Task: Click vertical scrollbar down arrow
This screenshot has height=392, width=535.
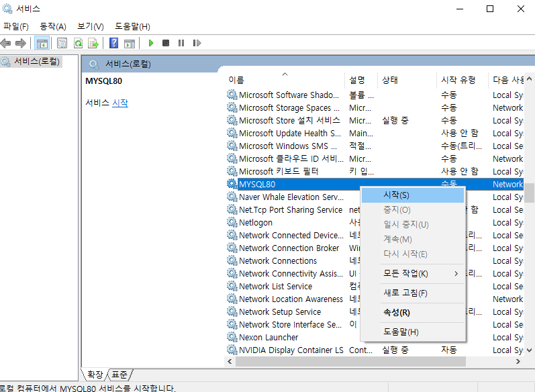Action: [529, 350]
